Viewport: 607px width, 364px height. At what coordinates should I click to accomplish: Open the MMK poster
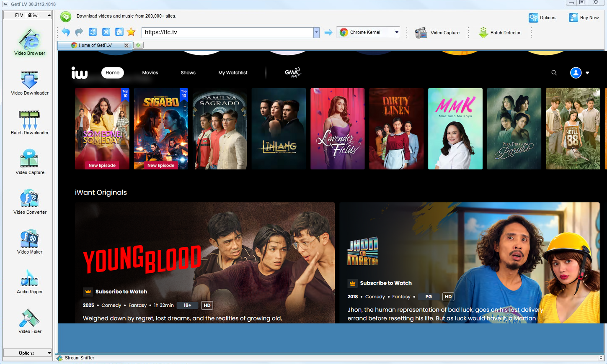pos(455,129)
